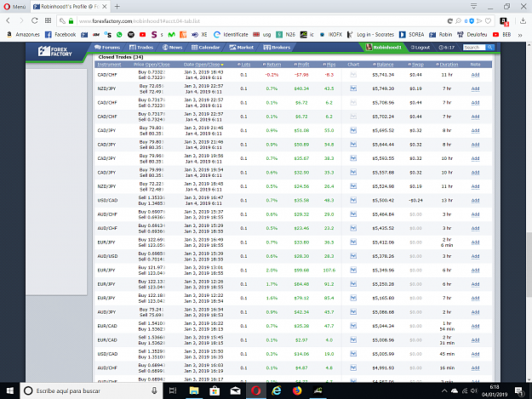Open the Calendar tab
This screenshot has height=399, width=532.
click(x=206, y=48)
